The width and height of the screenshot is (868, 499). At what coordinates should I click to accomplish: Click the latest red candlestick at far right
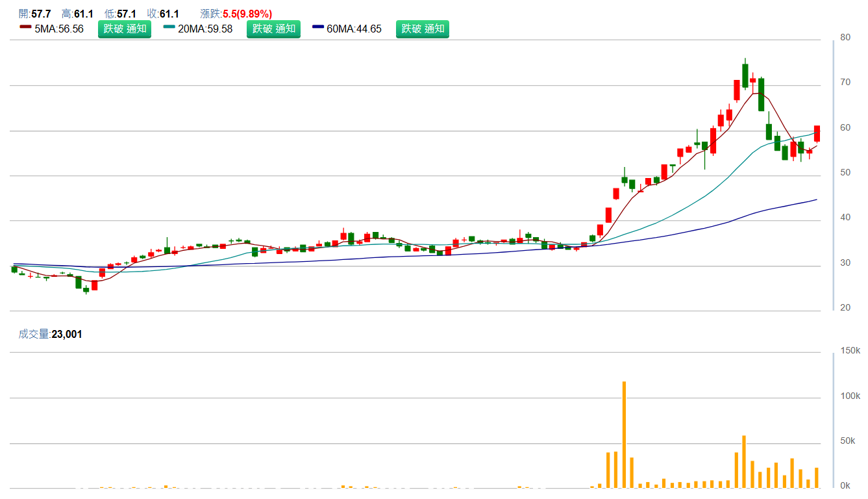tap(817, 133)
